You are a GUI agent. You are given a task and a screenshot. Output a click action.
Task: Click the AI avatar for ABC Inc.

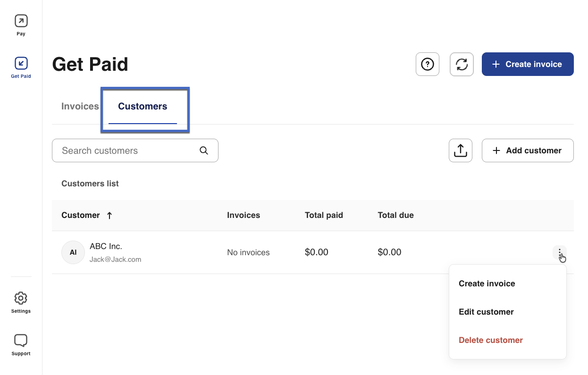(x=73, y=252)
